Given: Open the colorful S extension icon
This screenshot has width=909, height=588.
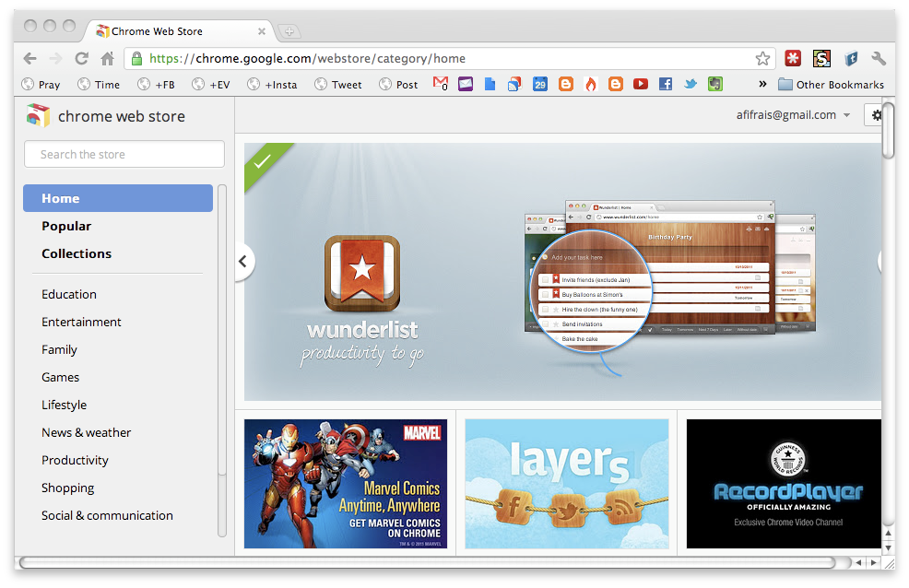Looking at the screenshot, I should click(x=821, y=58).
